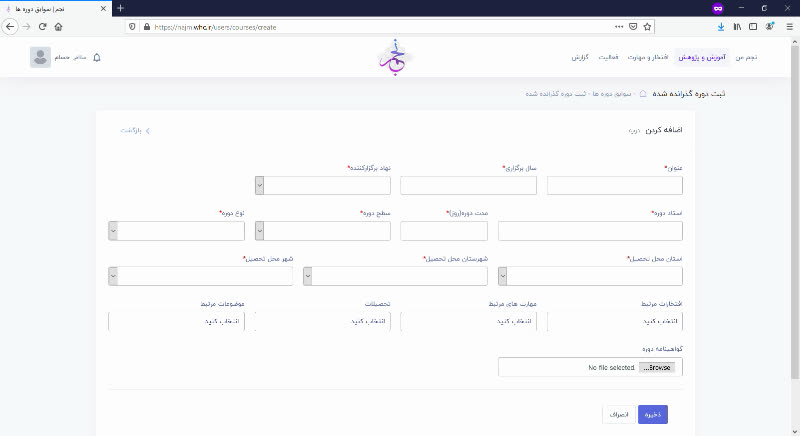Image resolution: width=800 pixels, height=436 pixels.
Task: Expand the شهرستان محل تحصیل dropdown
Action: tap(307, 276)
